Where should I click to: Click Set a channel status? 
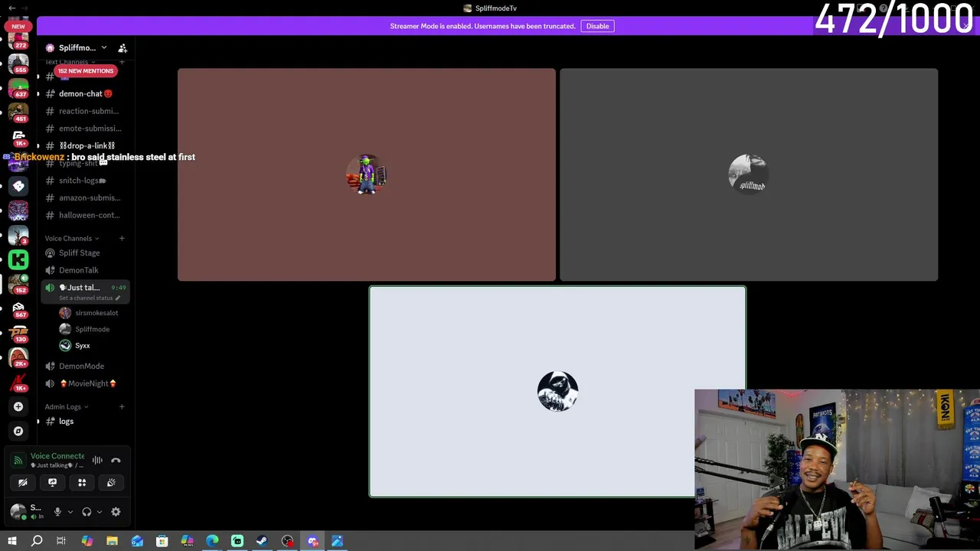[89, 298]
